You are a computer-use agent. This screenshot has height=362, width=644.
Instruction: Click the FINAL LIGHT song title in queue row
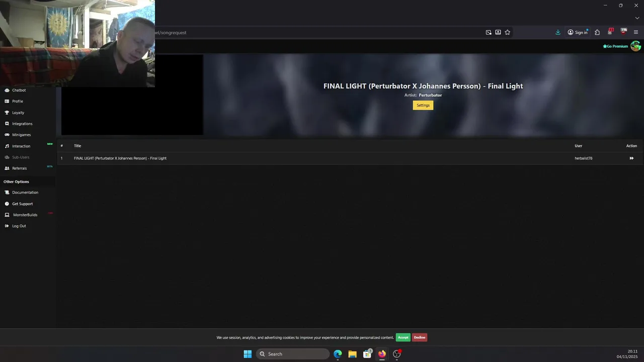point(120,158)
